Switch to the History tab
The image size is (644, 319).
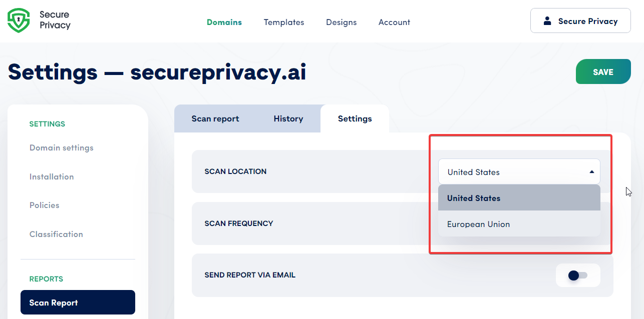[288, 118]
